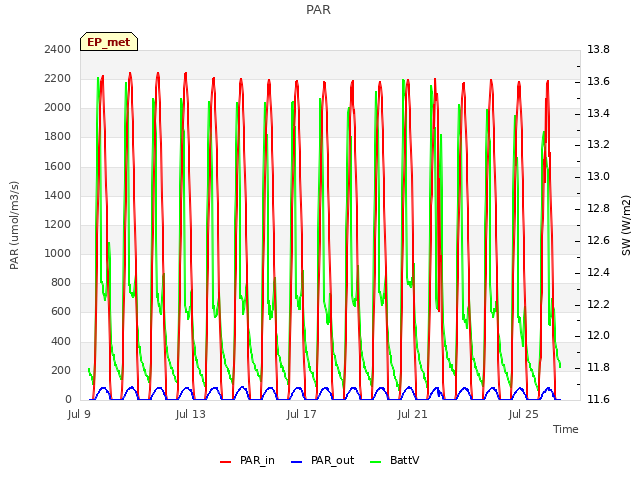Select the Jul 21 x-axis tick label
The height and width of the screenshot is (480, 640).
pyautogui.click(x=412, y=414)
